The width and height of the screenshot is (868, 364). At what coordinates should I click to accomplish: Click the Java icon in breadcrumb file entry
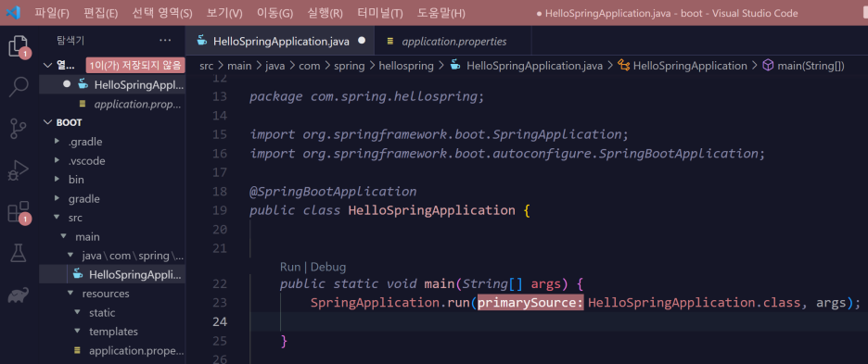pyautogui.click(x=455, y=65)
